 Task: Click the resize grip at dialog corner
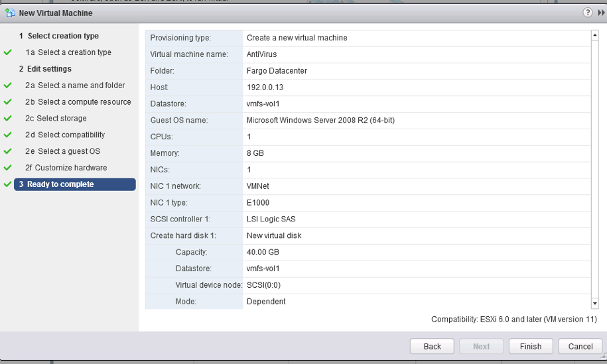[603, 356]
